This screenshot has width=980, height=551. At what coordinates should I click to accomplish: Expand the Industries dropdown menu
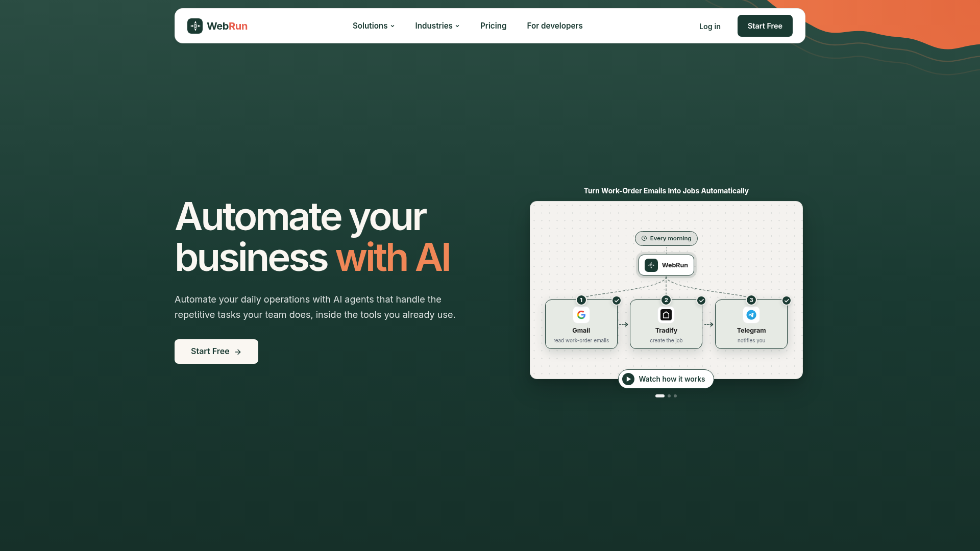(437, 26)
